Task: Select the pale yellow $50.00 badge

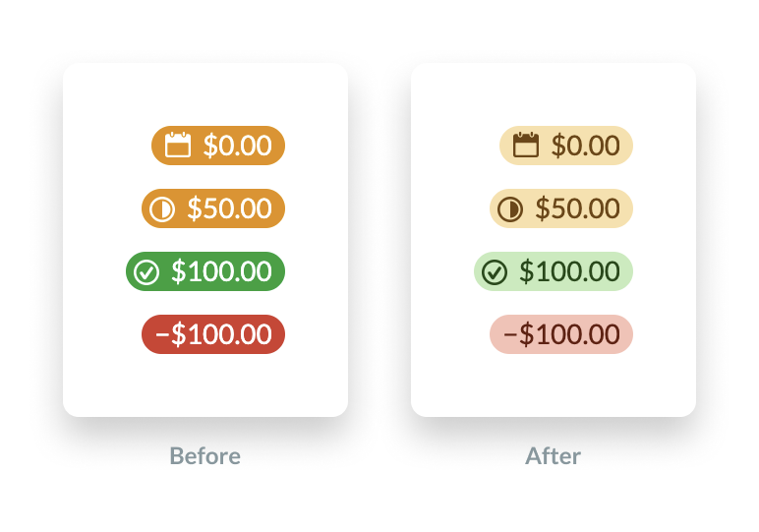Action: coord(561,208)
